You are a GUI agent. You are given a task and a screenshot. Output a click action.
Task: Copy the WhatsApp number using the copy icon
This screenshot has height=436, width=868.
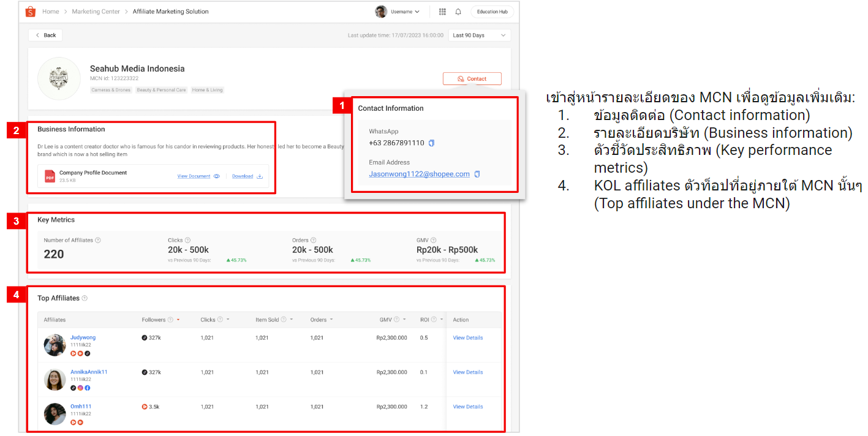pyautogui.click(x=432, y=142)
